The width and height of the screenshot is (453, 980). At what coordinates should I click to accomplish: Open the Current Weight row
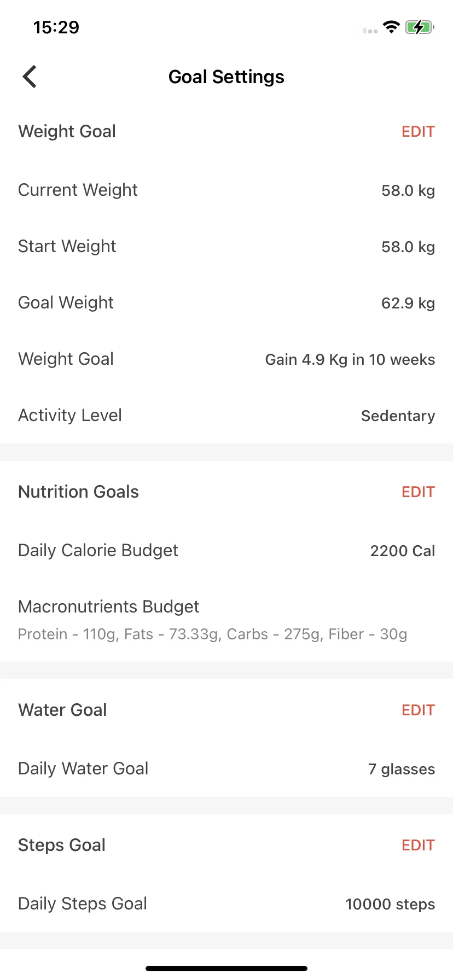pos(226,190)
